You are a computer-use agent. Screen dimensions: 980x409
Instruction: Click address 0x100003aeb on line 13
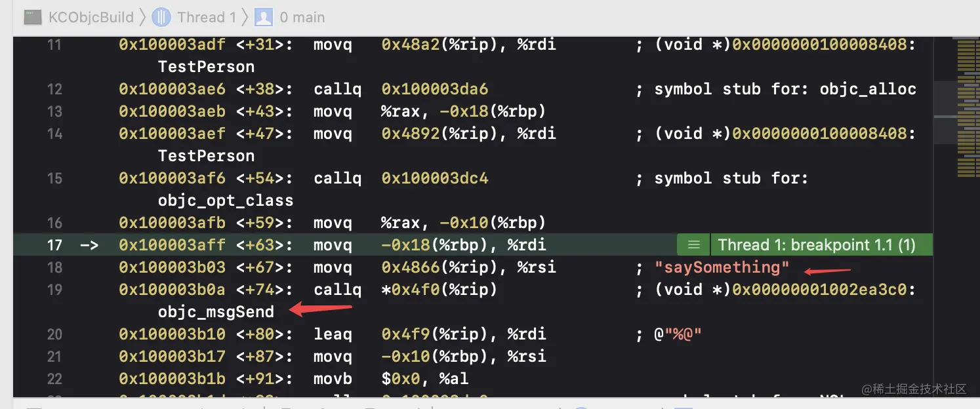[172, 111]
